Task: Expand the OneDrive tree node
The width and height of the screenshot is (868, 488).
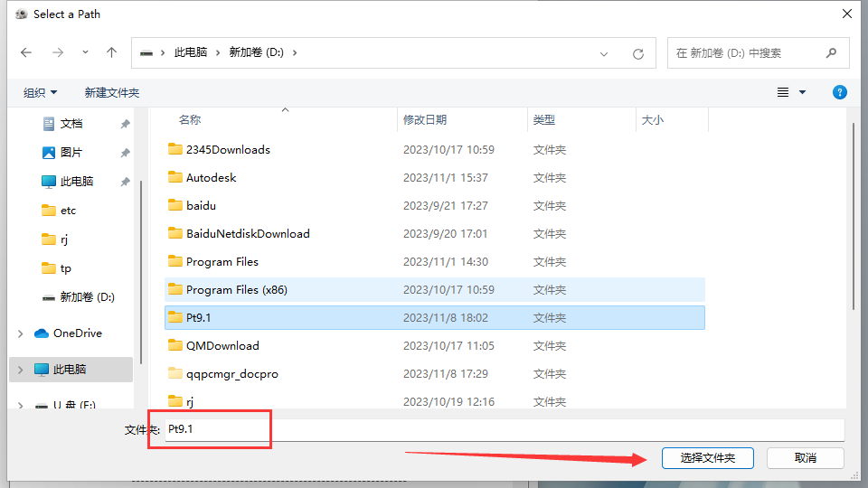Action: (20, 333)
